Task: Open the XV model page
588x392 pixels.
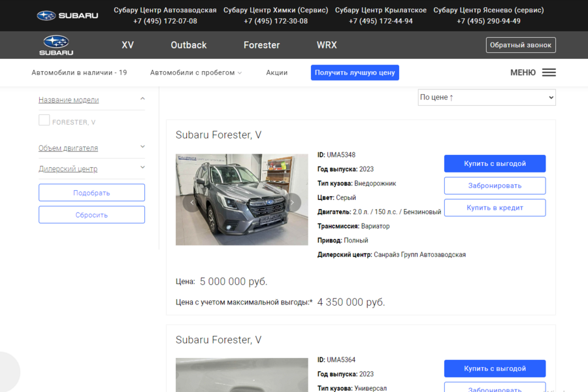Action: pos(127,45)
